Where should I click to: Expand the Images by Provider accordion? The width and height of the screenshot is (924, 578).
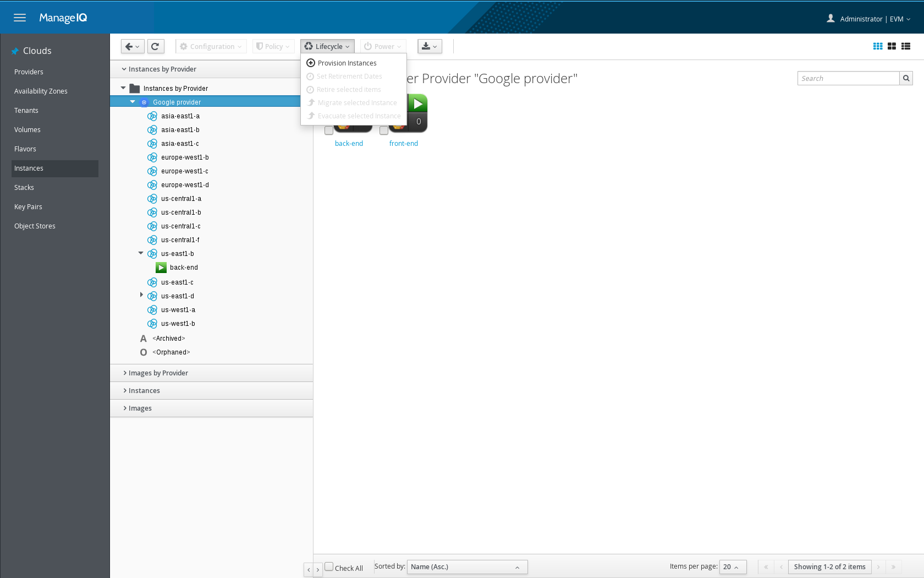158,373
